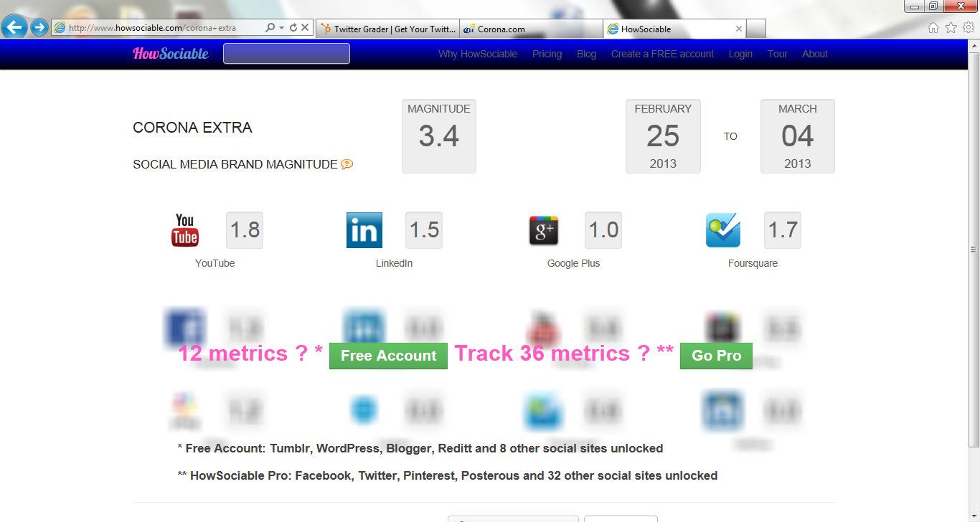The height and width of the screenshot is (522, 980).
Task: Click the browser Forward arrow button
Action: [39, 28]
